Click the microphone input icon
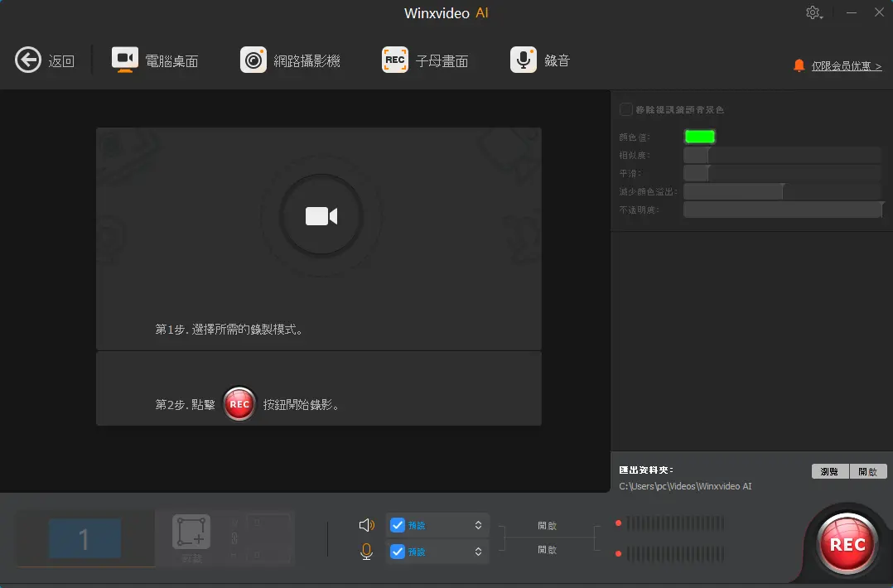The height and width of the screenshot is (588, 893). click(365, 551)
